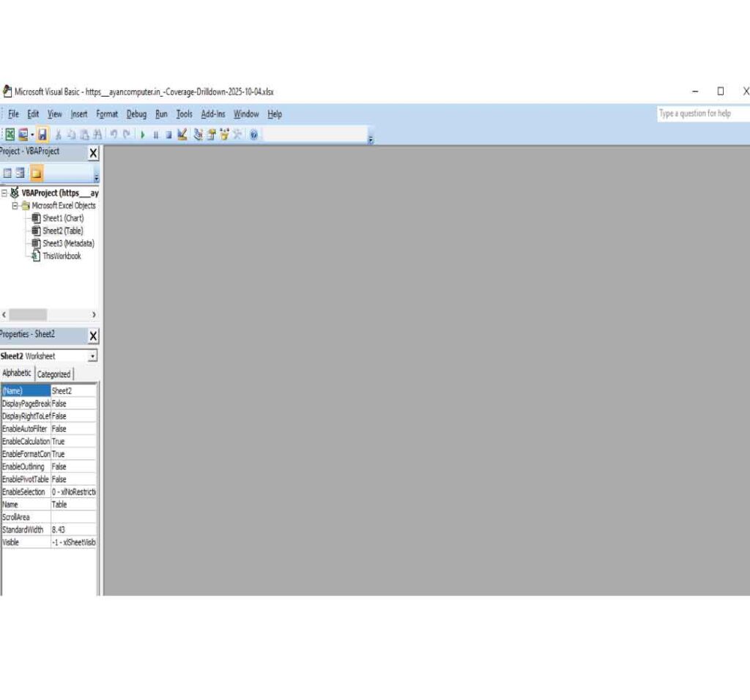Image resolution: width=750 pixels, height=700 pixels.
Task: Close the Properties - Sheet2 panel
Action: [x=93, y=336]
